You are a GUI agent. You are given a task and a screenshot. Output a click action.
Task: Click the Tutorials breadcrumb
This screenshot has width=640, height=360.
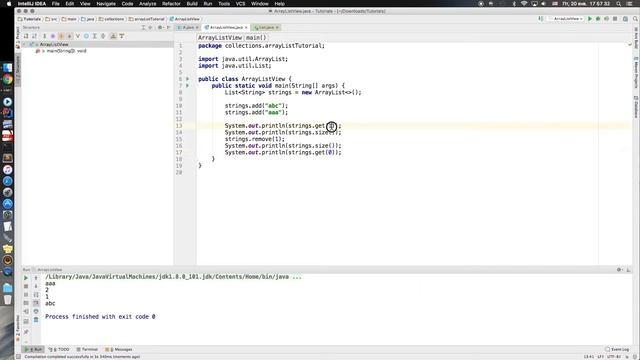29,19
